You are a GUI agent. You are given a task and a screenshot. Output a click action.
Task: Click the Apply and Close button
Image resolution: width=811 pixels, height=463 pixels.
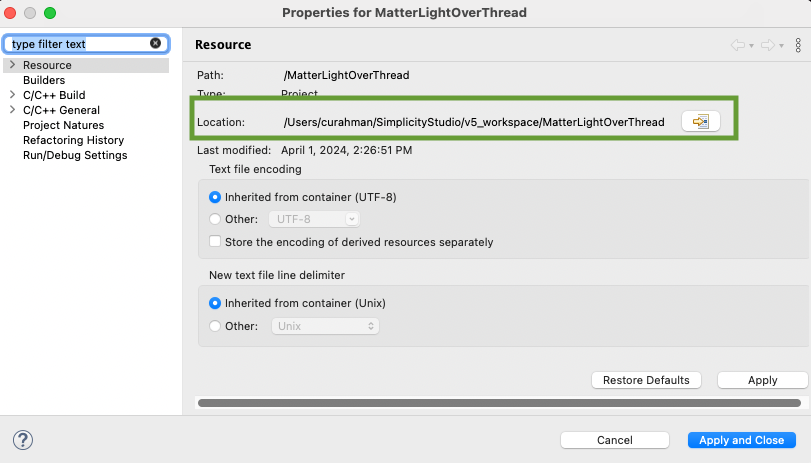pos(741,440)
